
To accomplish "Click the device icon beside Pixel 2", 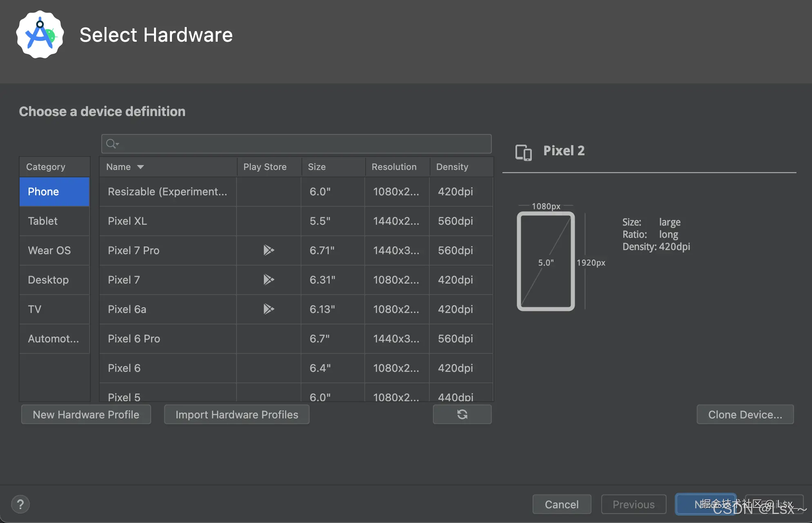I will pyautogui.click(x=523, y=152).
